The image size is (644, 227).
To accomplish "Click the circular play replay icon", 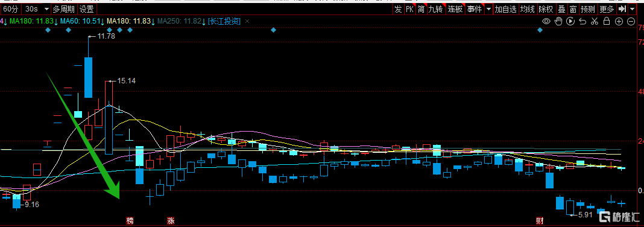I will pos(570,21).
